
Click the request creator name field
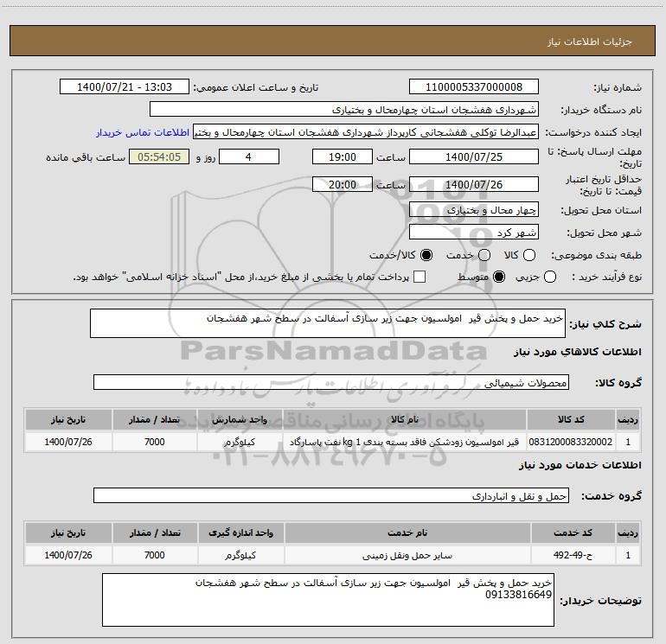click(366, 132)
